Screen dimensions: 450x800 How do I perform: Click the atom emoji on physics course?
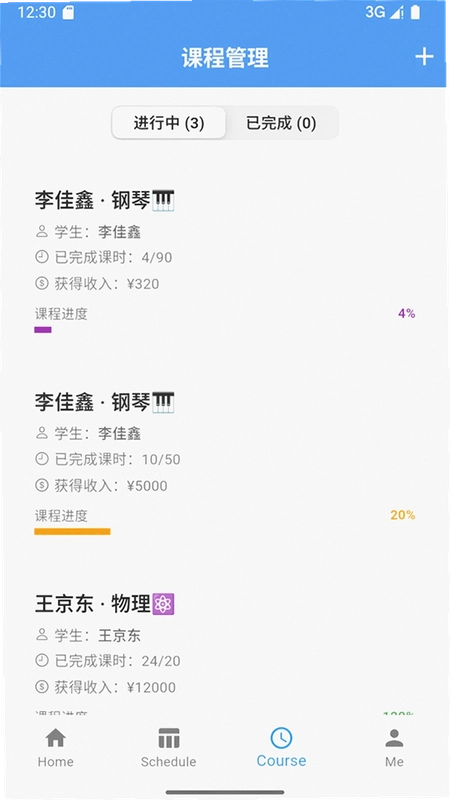pos(163,604)
